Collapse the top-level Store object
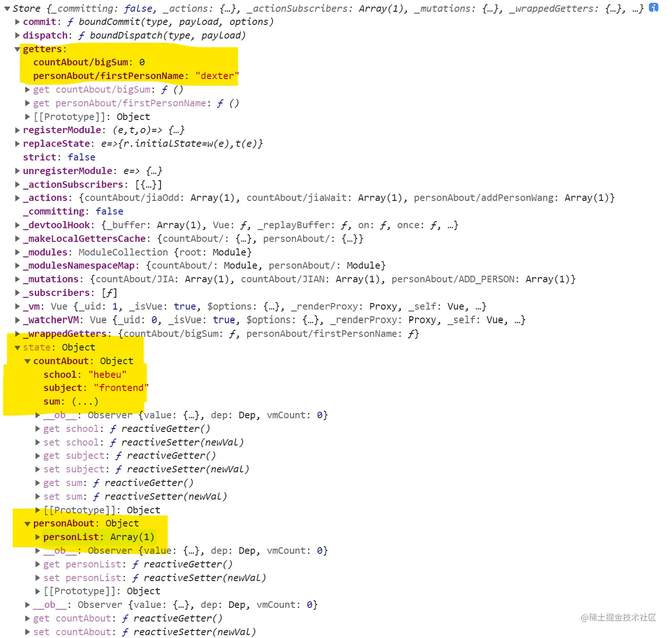Viewport: 672px width, 638px height. [x=7, y=9]
